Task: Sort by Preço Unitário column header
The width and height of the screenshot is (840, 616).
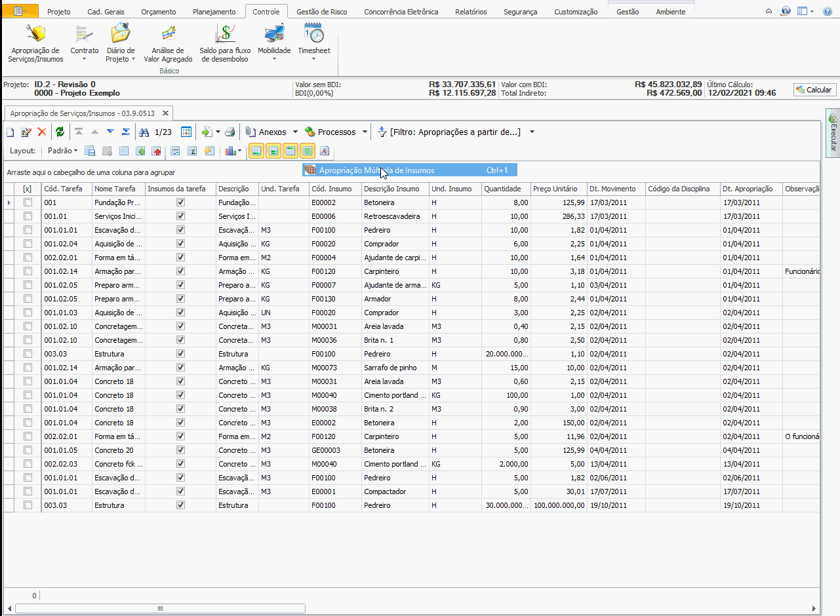Action: [x=558, y=189]
